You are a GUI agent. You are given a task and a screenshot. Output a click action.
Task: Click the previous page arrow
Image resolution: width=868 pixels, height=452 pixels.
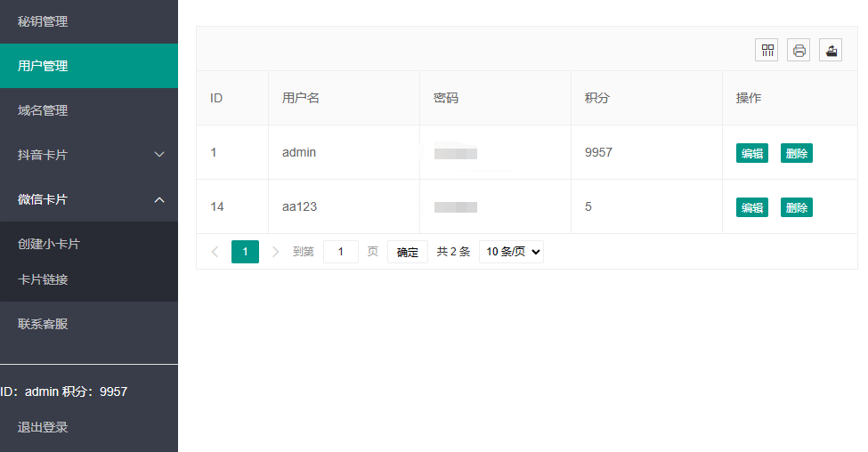215,252
